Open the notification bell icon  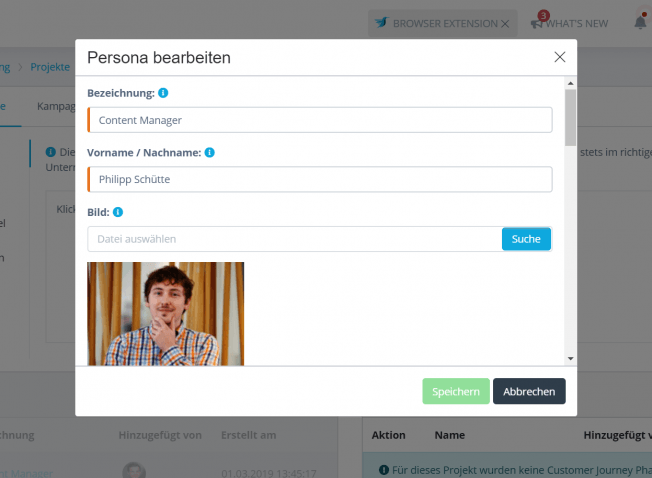click(641, 22)
